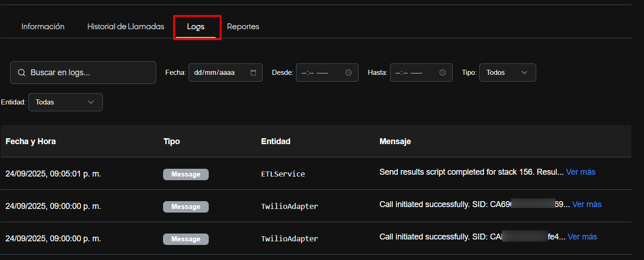Screen dimensions: 644x260
Task: Click the Desde time input field
Action: point(320,73)
